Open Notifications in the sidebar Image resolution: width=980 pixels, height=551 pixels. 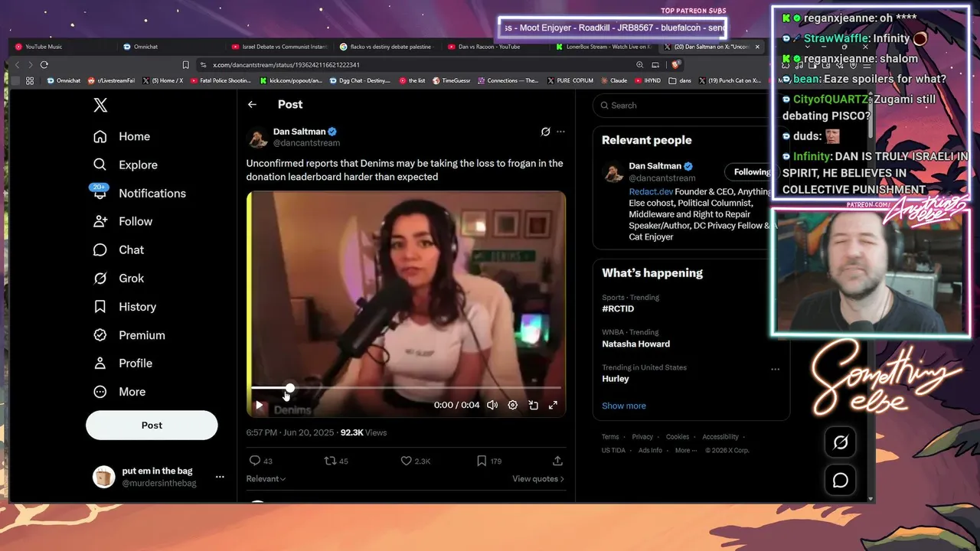coord(139,193)
